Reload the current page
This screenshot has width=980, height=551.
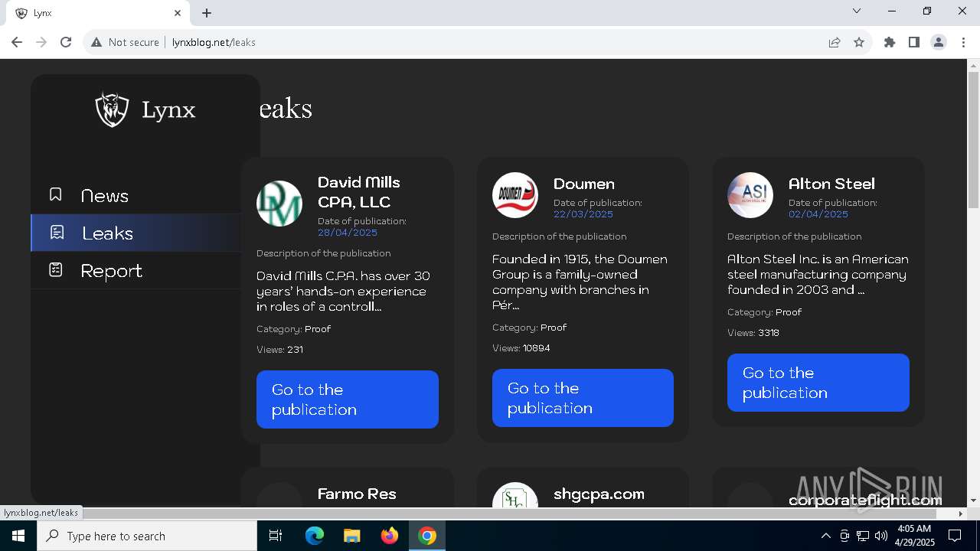66,42
